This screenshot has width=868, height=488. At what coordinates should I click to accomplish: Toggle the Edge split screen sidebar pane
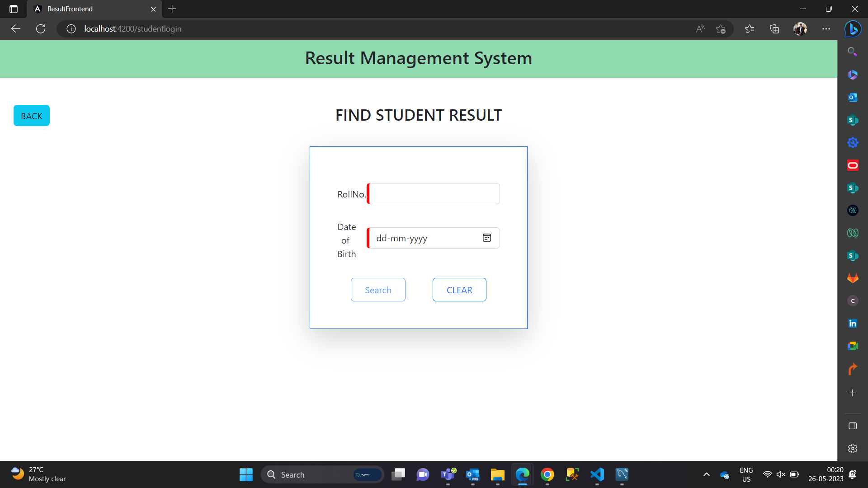coord(853,425)
